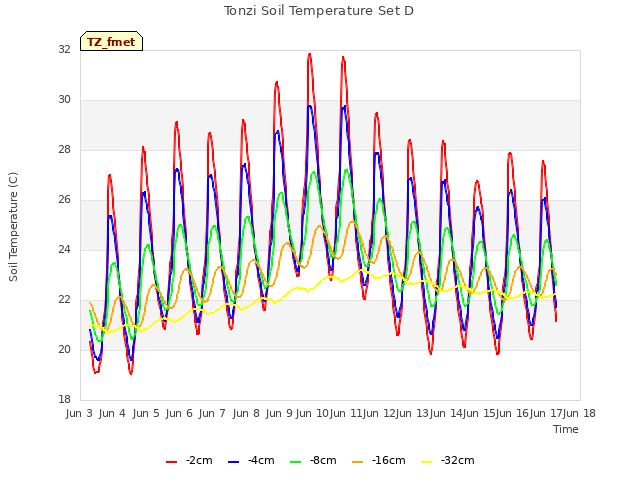Click the Jun 7 date tick label
Image resolution: width=640 pixels, height=480 pixels.
(x=212, y=413)
